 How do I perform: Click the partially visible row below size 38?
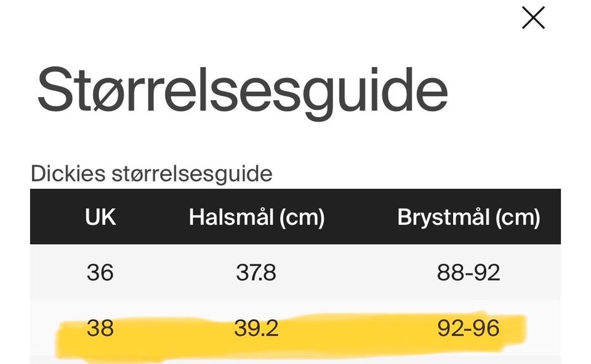point(295,360)
